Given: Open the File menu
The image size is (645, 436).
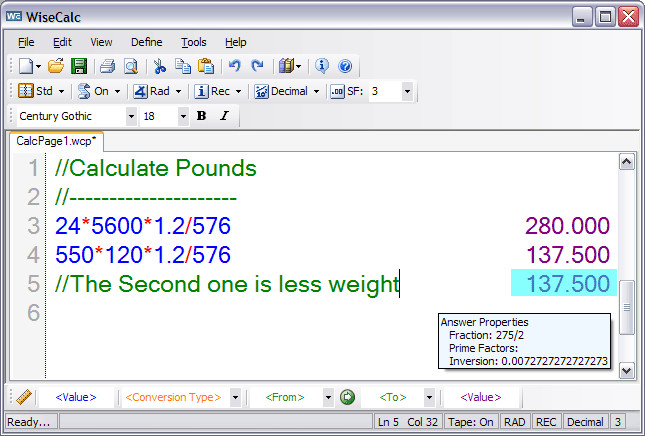Looking at the screenshot, I should pyautogui.click(x=26, y=42).
